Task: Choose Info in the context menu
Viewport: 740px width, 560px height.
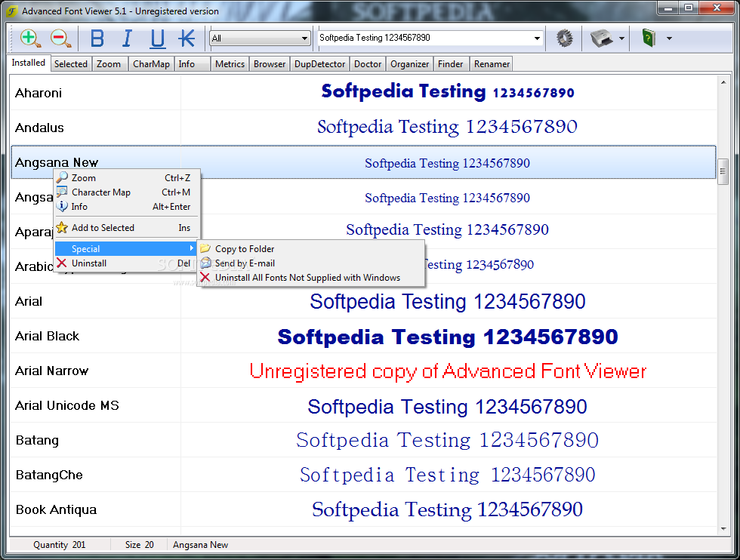Action: tap(128, 207)
